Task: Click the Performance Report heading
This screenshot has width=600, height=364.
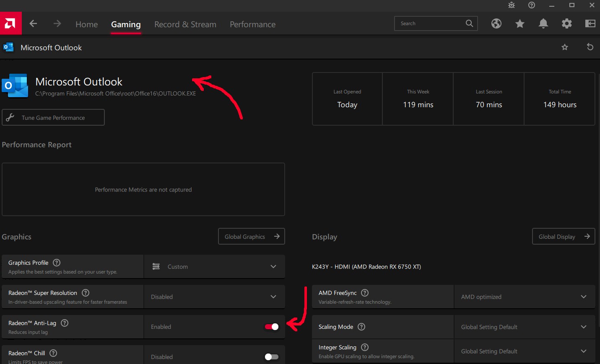Action: (x=36, y=145)
